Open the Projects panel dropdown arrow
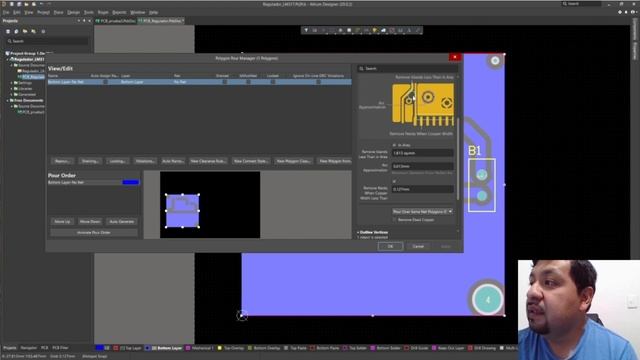 click(x=79, y=21)
